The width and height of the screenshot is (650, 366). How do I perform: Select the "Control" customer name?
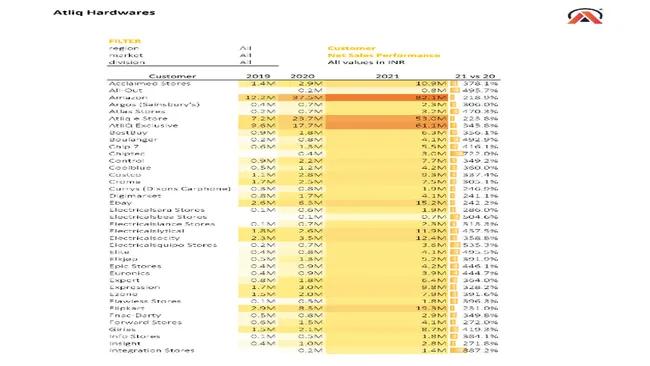(x=126, y=161)
